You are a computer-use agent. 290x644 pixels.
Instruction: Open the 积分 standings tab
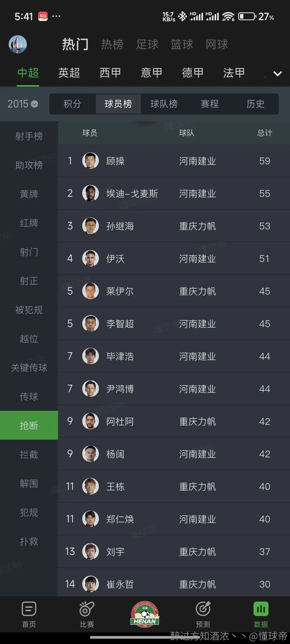(72, 104)
